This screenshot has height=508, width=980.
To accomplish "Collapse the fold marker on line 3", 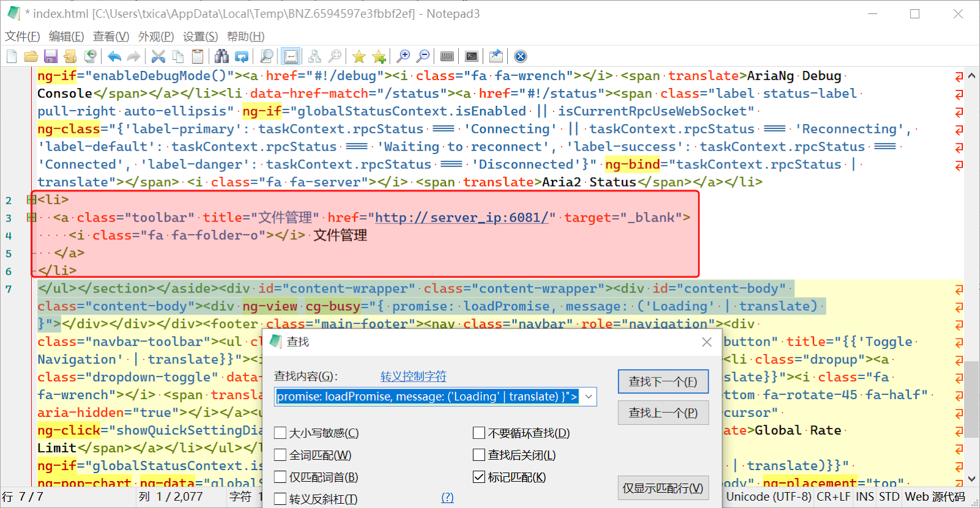I will (31, 217).
